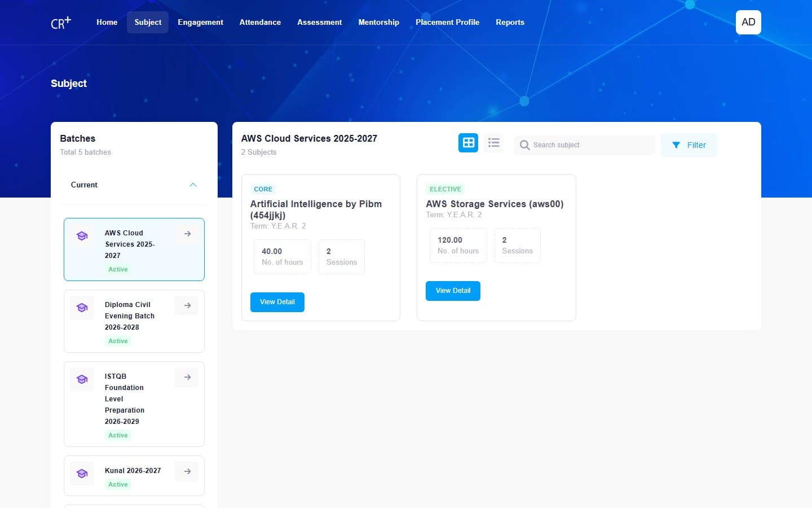Viewport: 812px width, 508px height.
Task: Select the Subject navigation tab
Action: click(148, 22)
